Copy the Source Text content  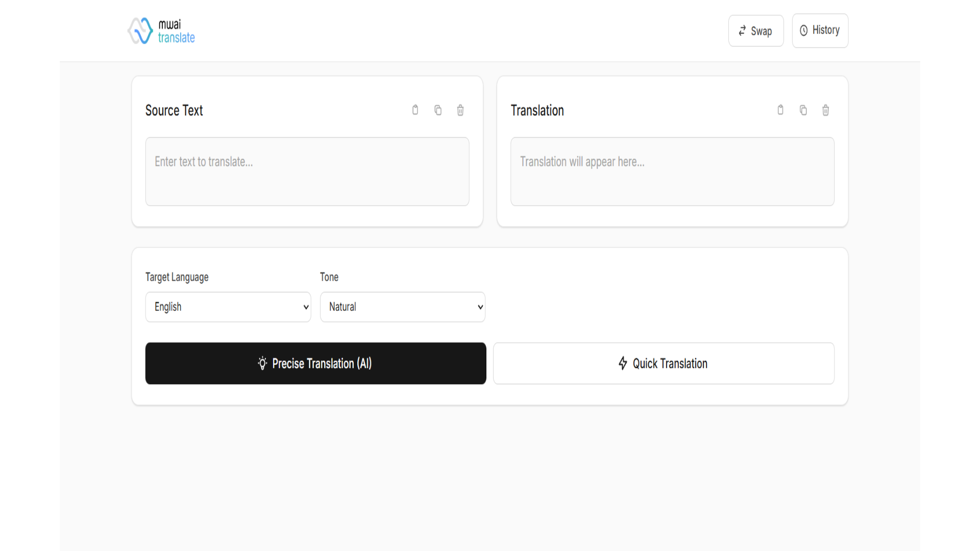pos(437,110)
